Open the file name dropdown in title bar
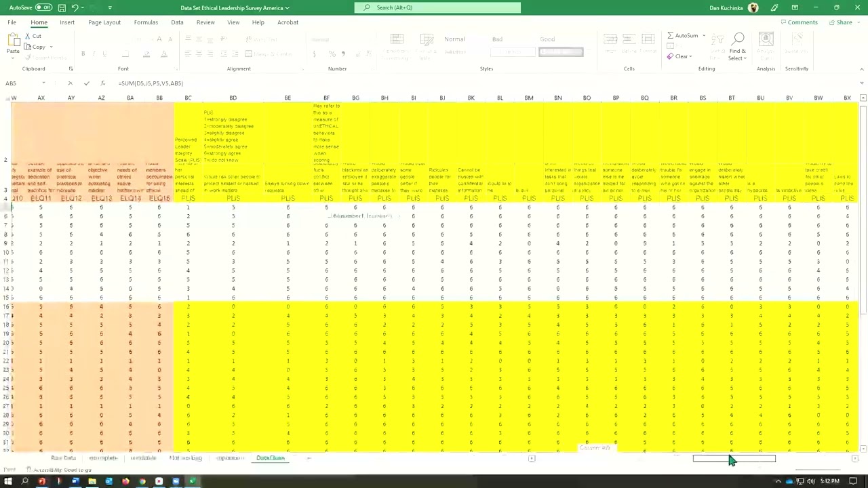Image resolution: width=868 pixels, height=488 pixels. pos(288,7)
